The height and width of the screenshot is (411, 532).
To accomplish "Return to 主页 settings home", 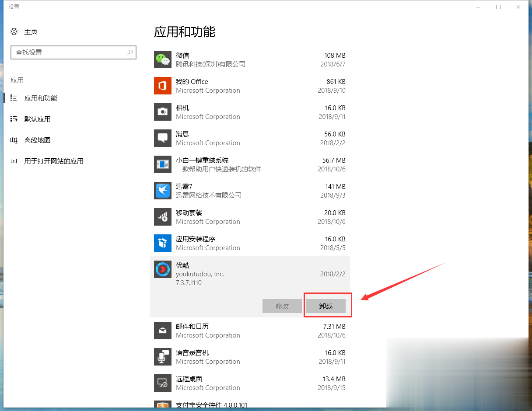I will 31,31.
